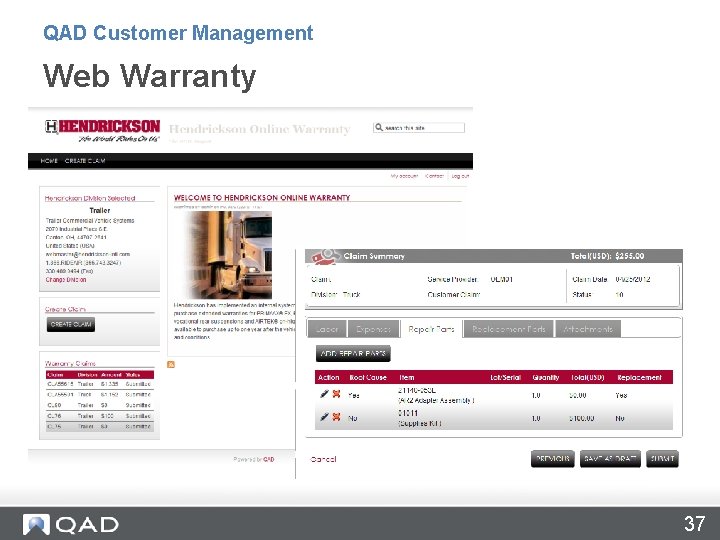Click the QAD logo in footer
The image size is (720, 540).
tap(71, 524)
